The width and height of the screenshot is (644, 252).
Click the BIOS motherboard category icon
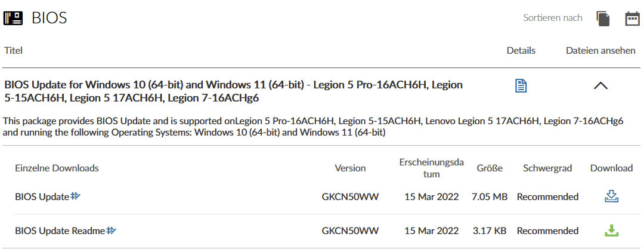point(13,18)
